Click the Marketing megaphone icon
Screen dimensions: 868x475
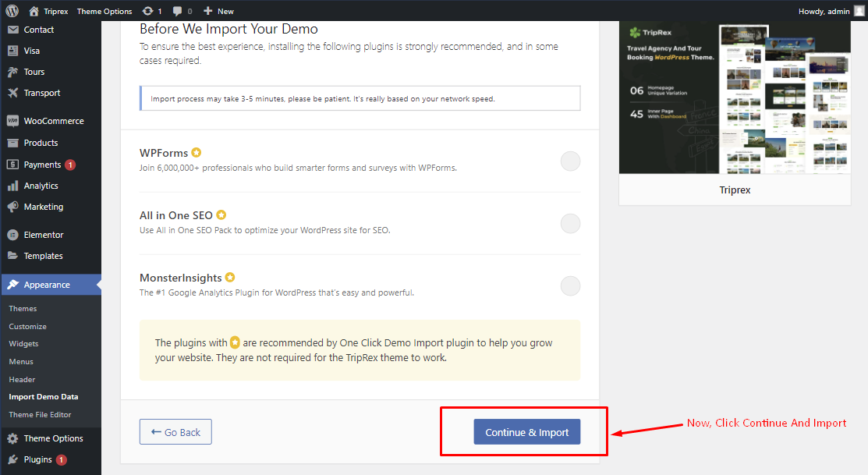tap(13, 207)
